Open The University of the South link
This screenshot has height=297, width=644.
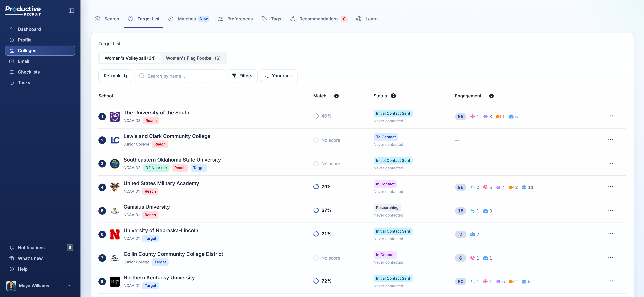[156, 113]
